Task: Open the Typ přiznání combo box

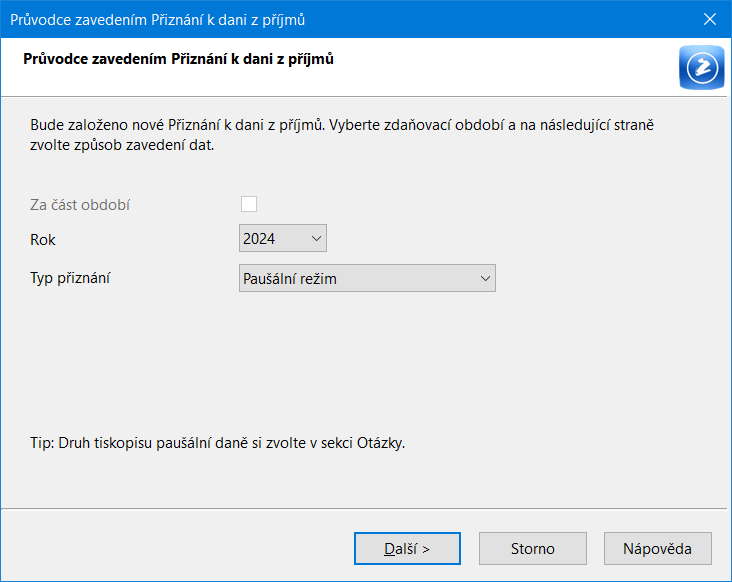Action: 367,278
